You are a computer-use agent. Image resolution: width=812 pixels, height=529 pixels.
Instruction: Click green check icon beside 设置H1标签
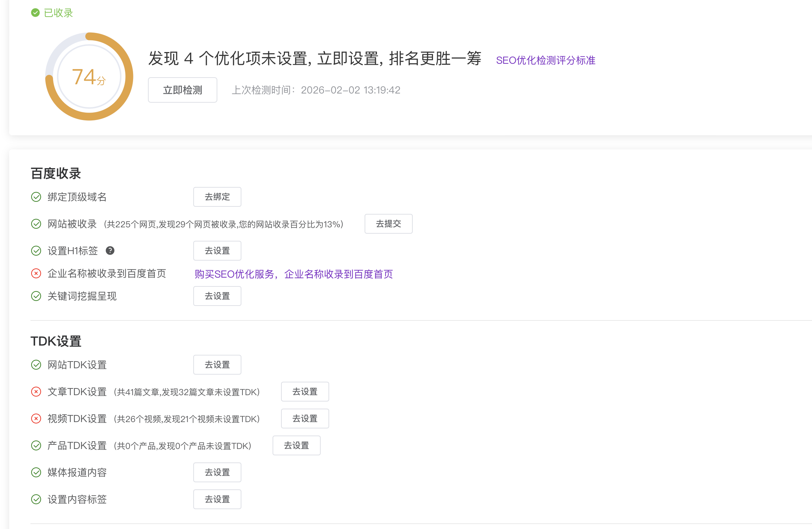[36, 251]
